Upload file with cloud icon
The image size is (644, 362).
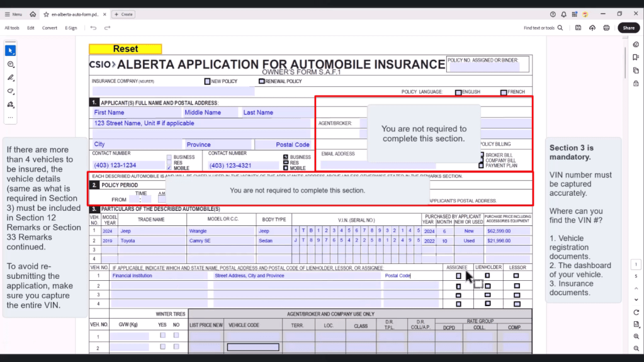(592, 28)
